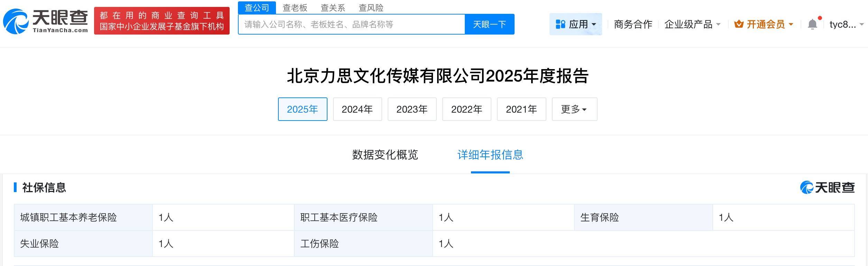Switch to the 查关系 search tab
The height and width of the screenshot is (266, 868).
coord(333,8)
